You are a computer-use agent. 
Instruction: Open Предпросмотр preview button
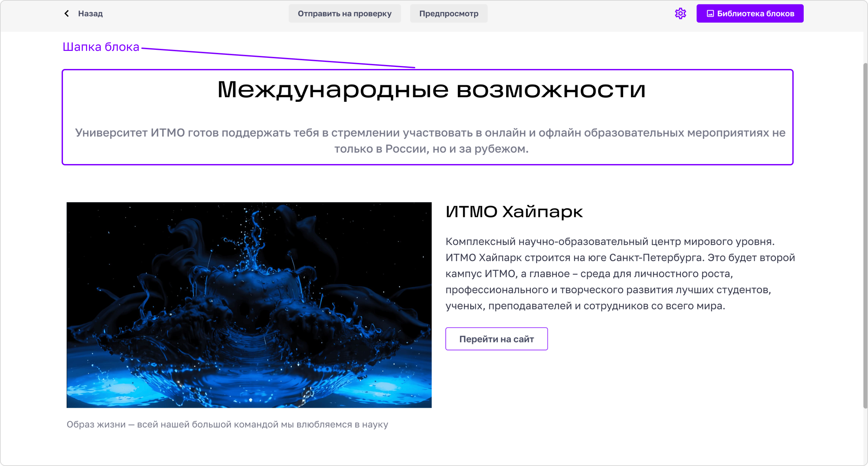click(448, 13)
